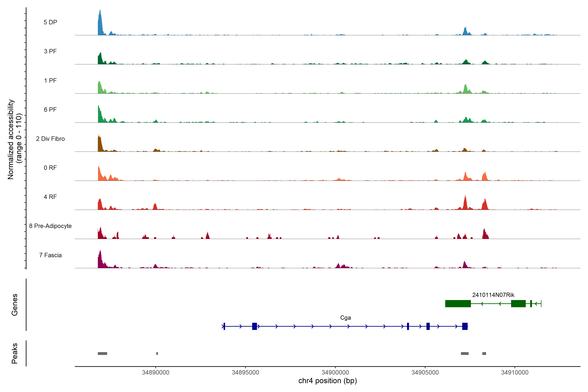Click the large green 2410114N07Rik exon block

pos(458,304)
